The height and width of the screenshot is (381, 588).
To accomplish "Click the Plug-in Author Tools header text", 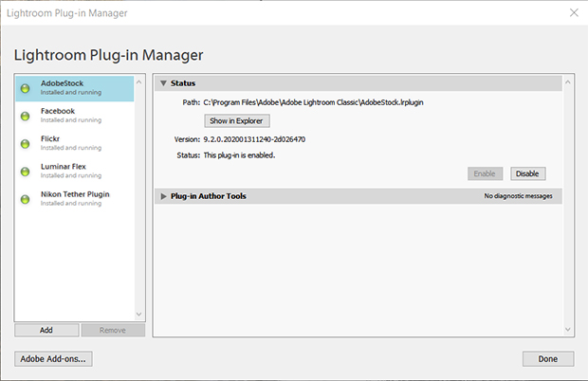I will (x=209, y=196).
